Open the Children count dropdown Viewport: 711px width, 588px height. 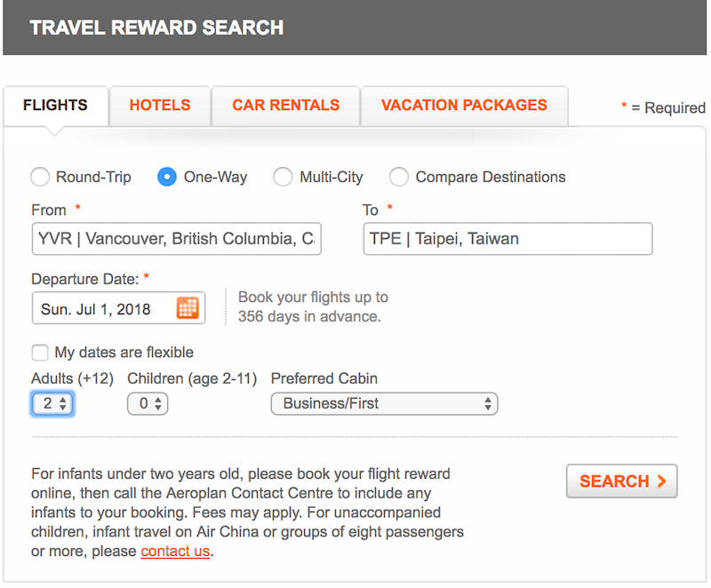pyautogui.click(x=148, y=403)
